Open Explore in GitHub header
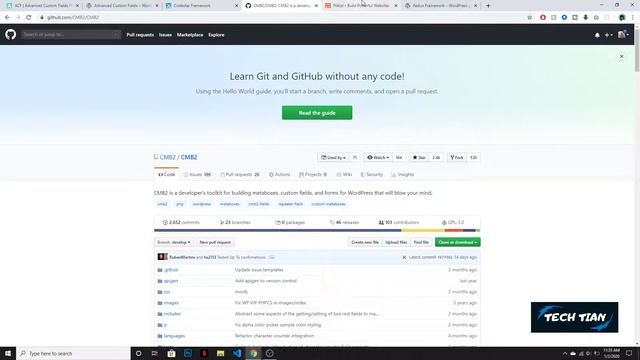Viewport: 640px width, 360px height. [216, 35]
